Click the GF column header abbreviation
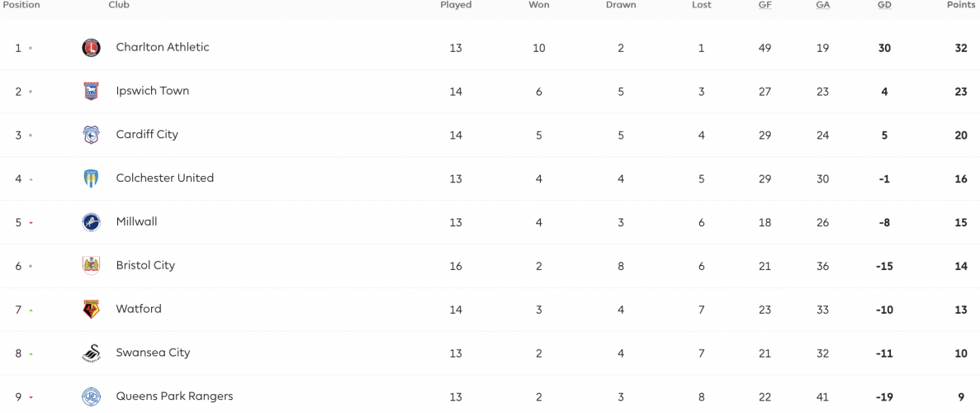The height and width of the screenshot is (413, 980). point(765,5)
